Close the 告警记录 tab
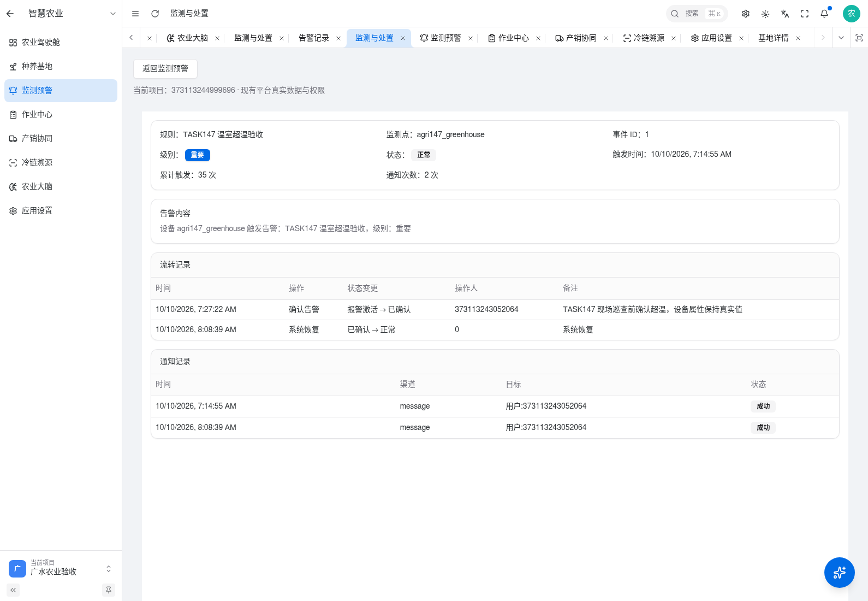Screen dimensions: 868x601 (x=338, y=38)
